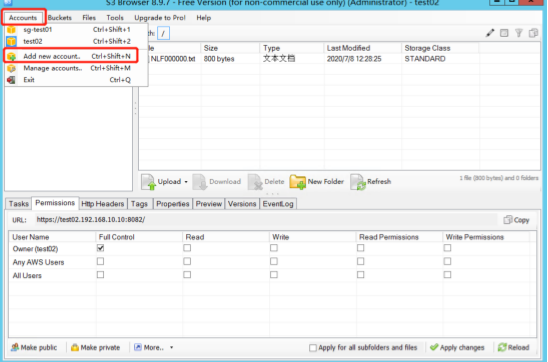Open the Buckets menu
Screen dimensions: 548x362
(x=60, y=18)
